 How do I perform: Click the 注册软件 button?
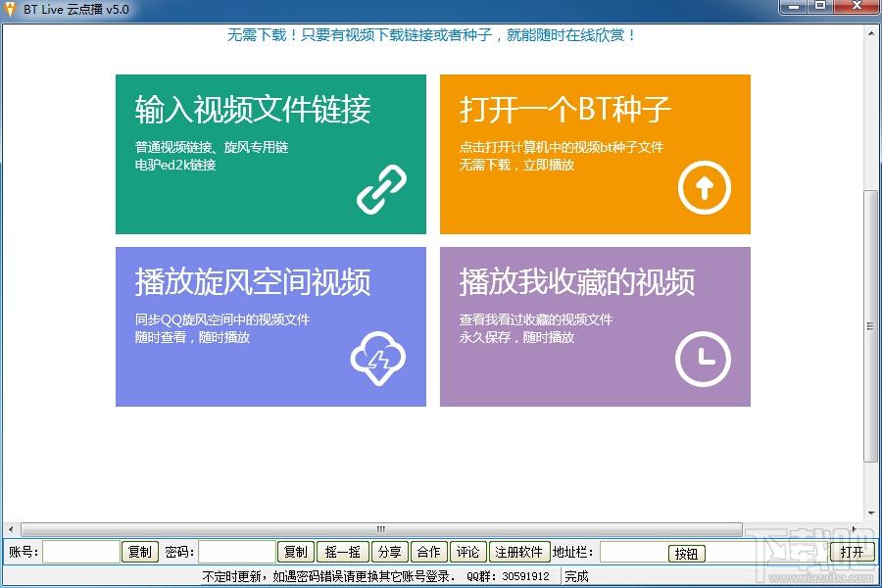518,552
